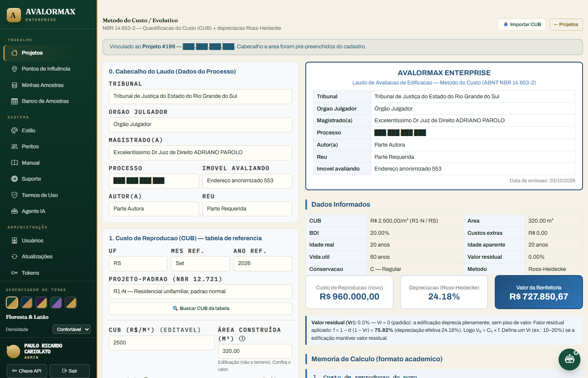588x378 pixels.
Task: Click Buscar CUB da tabela button
Action: 200,308
